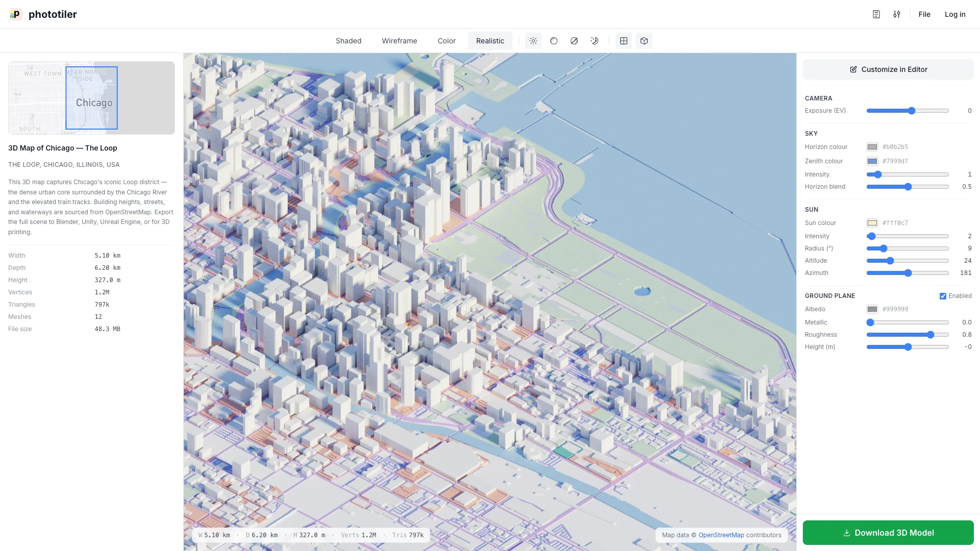
Task: Uncheck the Ground Plane Enabled checkbox
Action: pyautogui.click(x=943, y=296)
